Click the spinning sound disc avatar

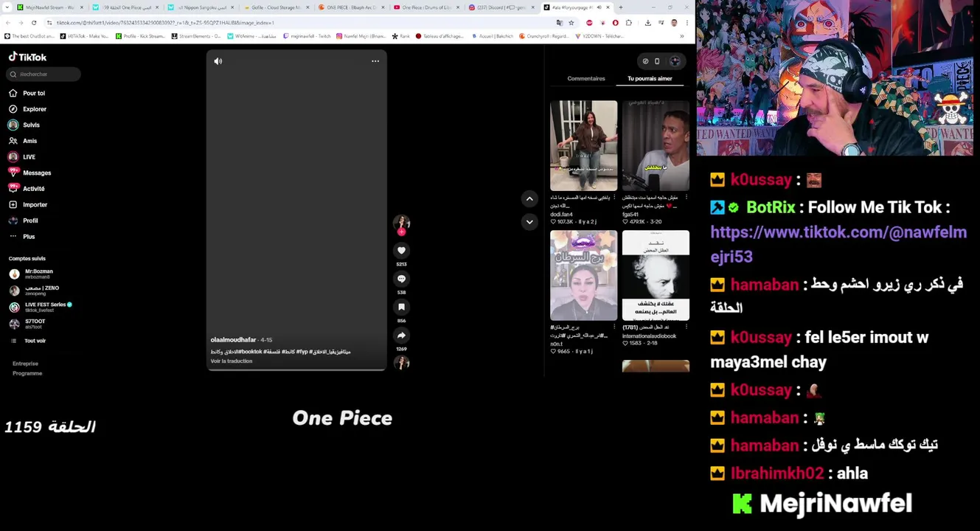(401, 362)
